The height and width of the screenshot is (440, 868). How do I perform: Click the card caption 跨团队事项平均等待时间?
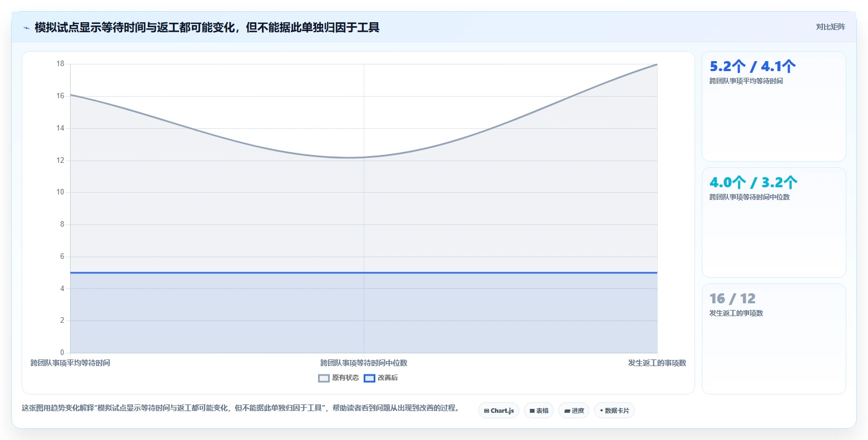click(746, 81)
